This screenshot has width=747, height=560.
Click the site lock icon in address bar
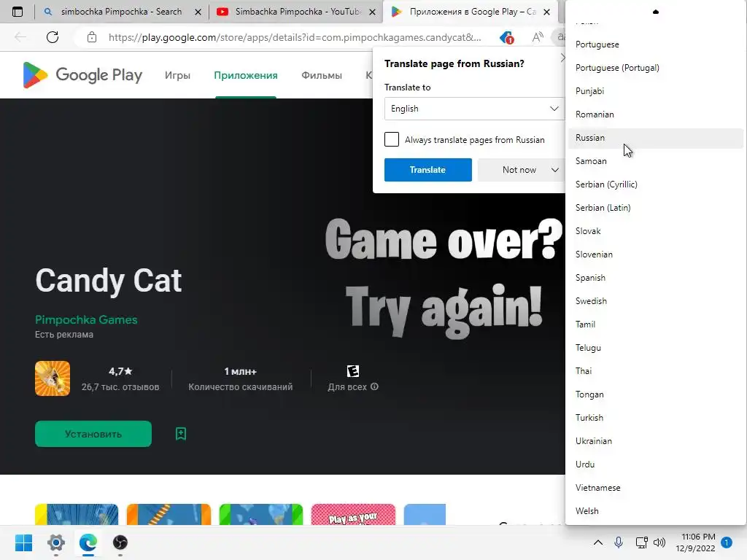tap(91, 37)
